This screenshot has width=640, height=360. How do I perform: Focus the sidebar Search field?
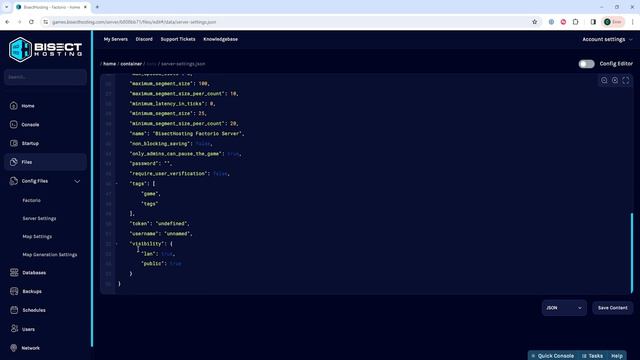(x=45, y=77)
